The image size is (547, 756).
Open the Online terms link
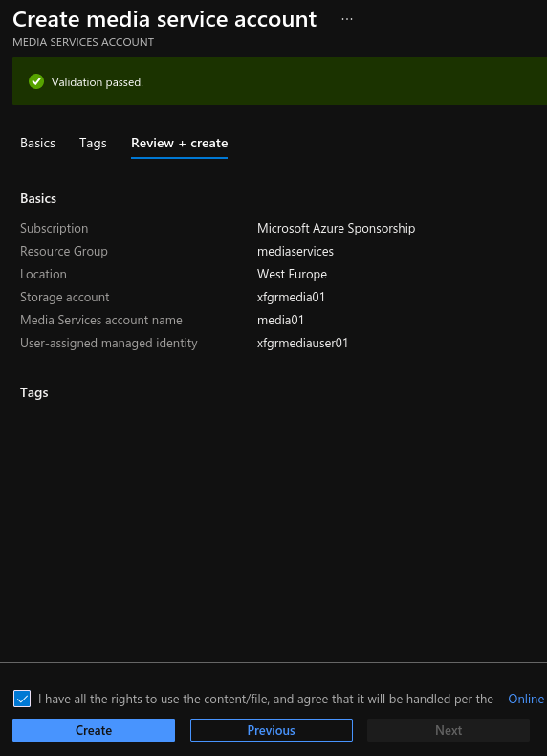coord(526,699)
